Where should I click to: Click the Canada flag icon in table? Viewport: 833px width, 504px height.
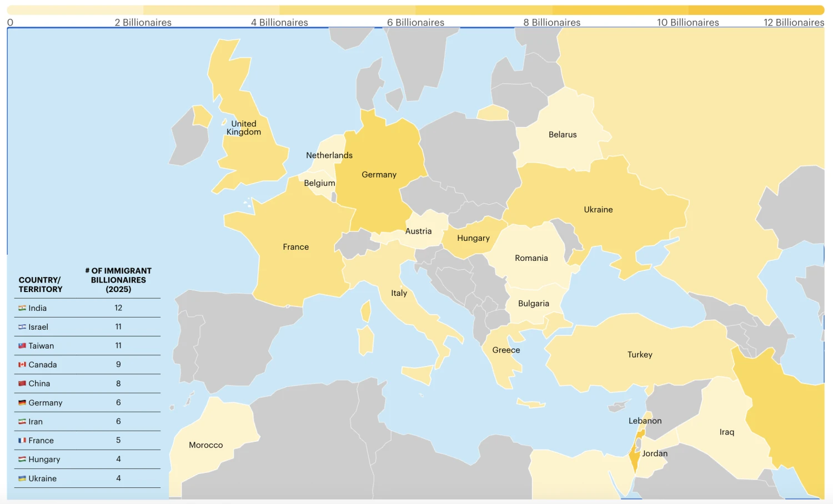pyautogui.click(x=22, y=365)
